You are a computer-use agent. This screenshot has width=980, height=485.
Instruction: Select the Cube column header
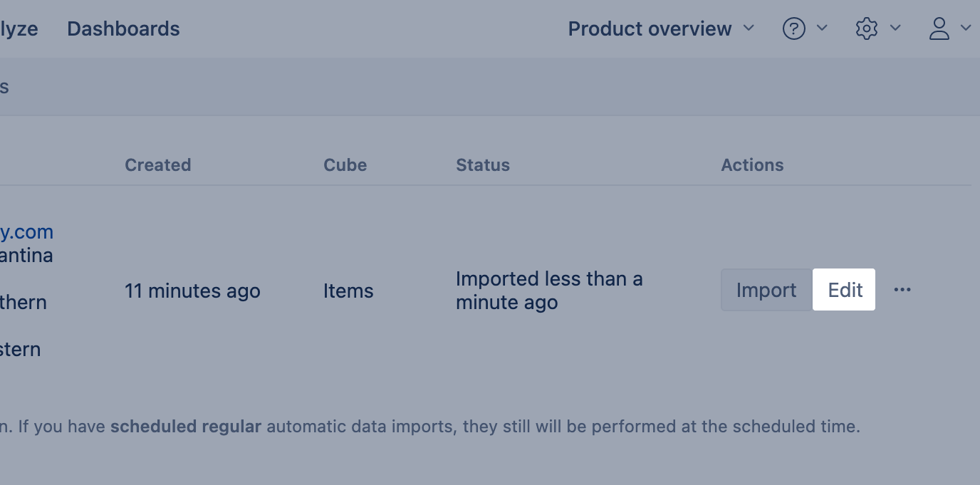pyautogui.click(x=345, y=165)
